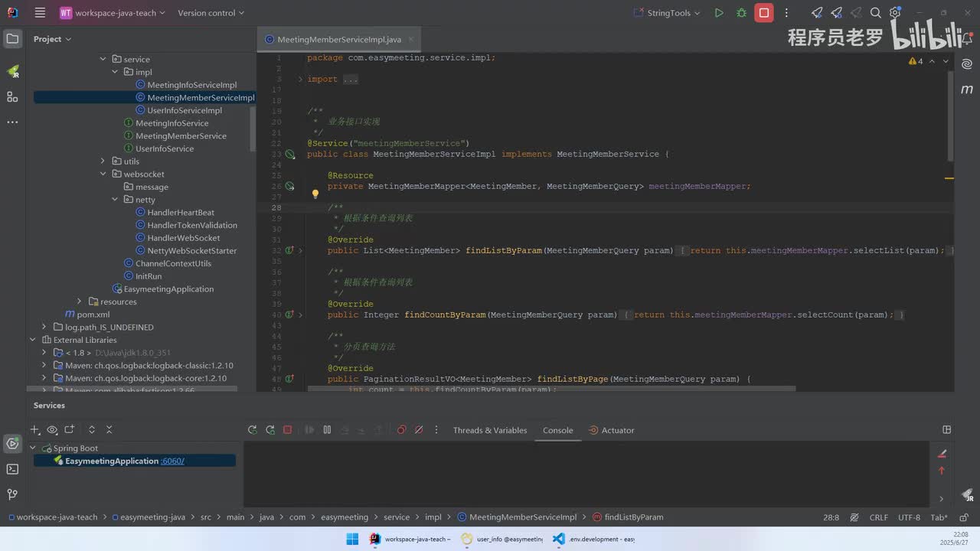Switch to user_info @easymeeting taskbar window

502,539
